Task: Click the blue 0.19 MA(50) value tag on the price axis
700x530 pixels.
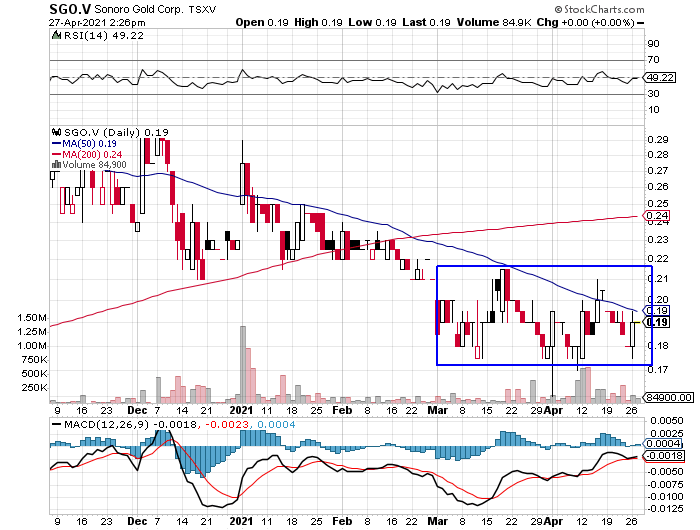Action: pyautogui.click(x=656, y=311)
